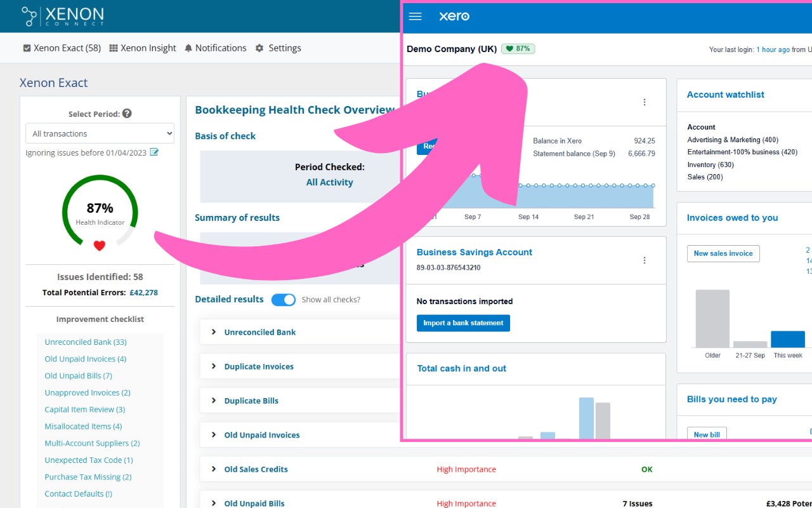The height and width of the screenshot is (508, 812).
Task: Click the New sales invoice button
Action: [723, 253]
